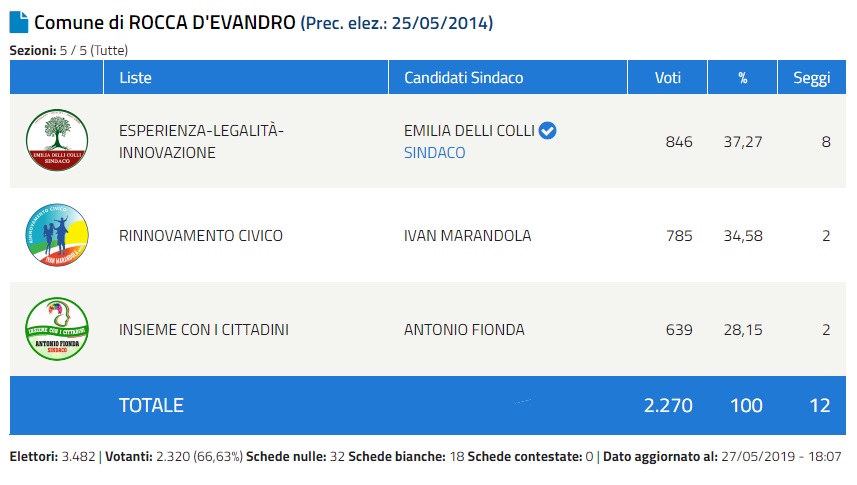Click the Insieme con i Cittadini list name
Image resolution: width=857 pixels, height=485 pixels.
203,330
